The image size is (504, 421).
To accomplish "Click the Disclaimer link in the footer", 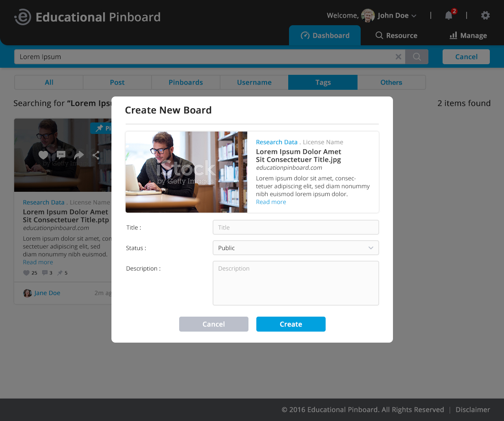I will coord(472,410).
